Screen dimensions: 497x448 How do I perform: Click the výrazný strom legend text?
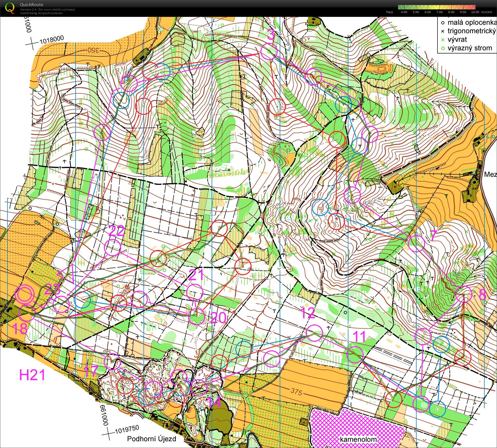coord(470,48)
